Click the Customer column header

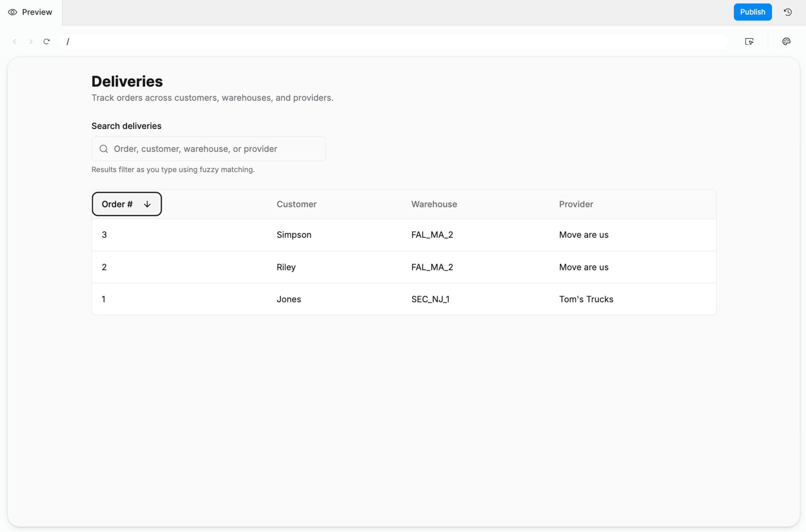pos(296,204)
